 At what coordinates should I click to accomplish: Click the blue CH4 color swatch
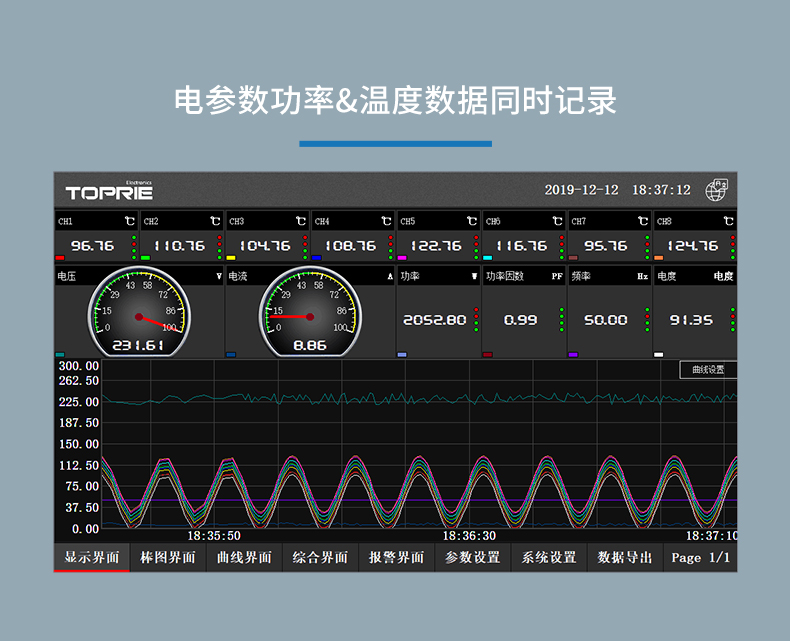tap(316, 258)
